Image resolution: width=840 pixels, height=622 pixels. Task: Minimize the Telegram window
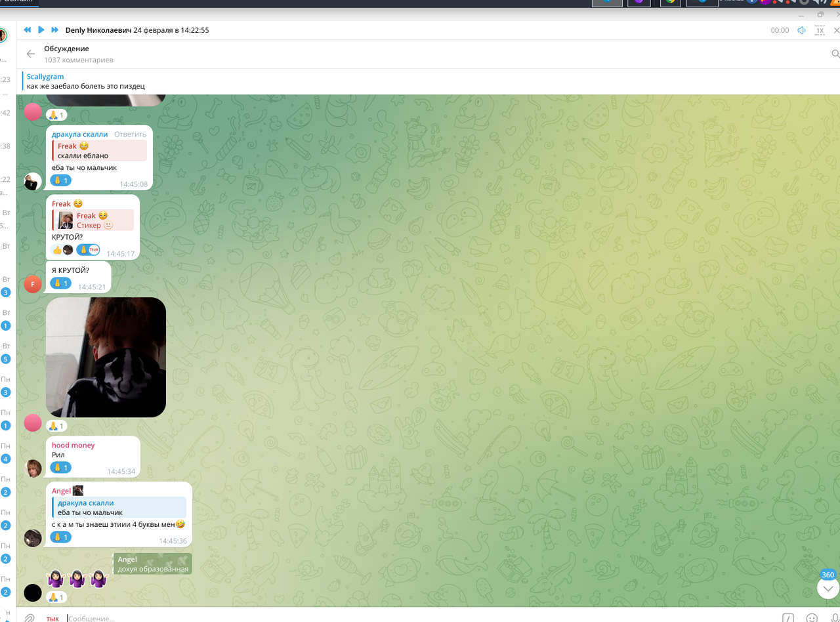click(x=801, y=14)
